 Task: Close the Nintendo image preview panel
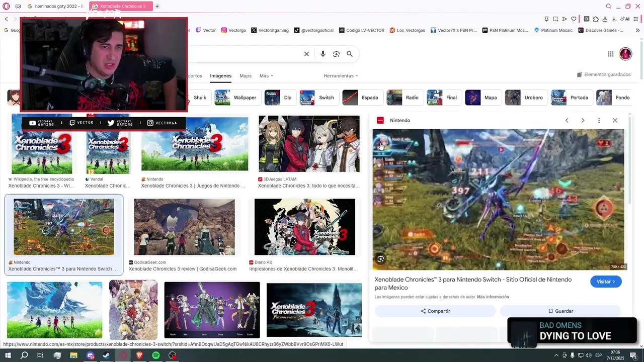pyautogui.click(x=615, y=120)
